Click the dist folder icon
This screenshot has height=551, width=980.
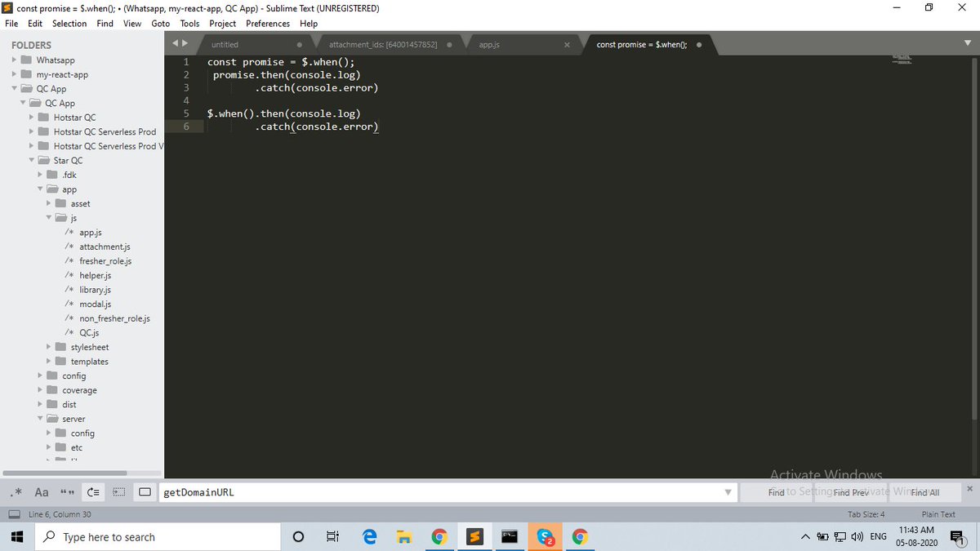click(52, 404)
